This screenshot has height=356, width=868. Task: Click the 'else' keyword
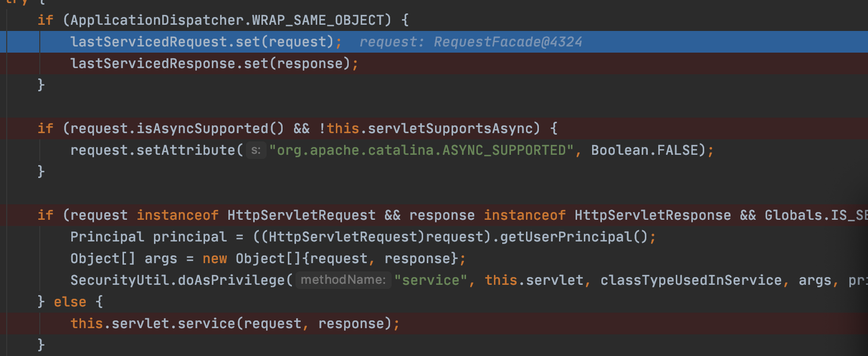point(70,302)
